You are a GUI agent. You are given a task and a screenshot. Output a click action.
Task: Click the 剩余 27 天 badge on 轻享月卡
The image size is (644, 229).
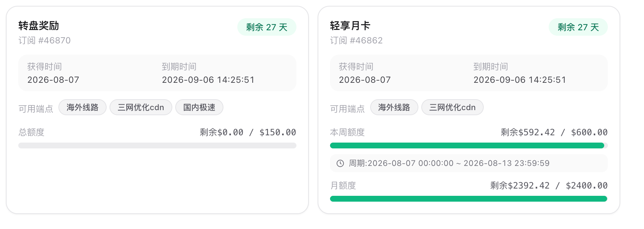coord(578,27)
